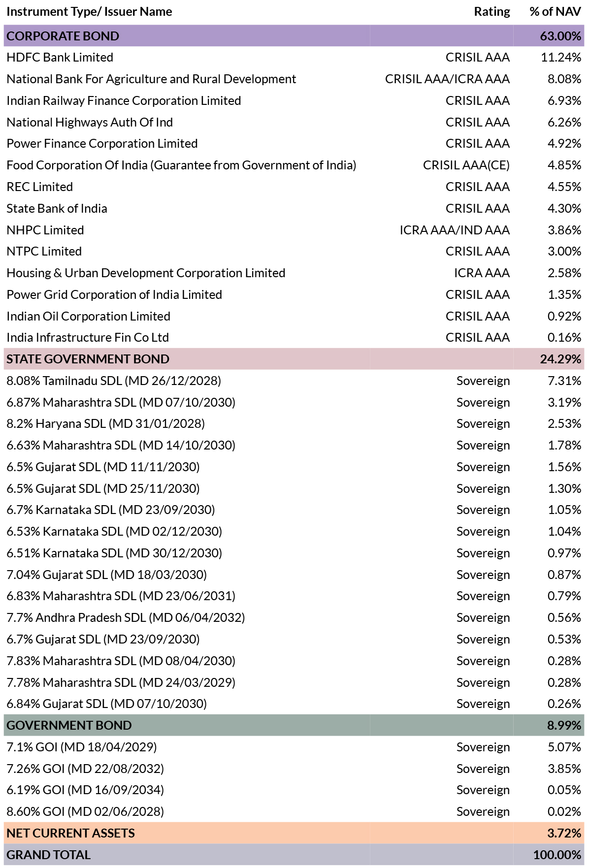Select the CRISIL AAA(CE) rating cell
Screen dimensions: 590x868
466,165
